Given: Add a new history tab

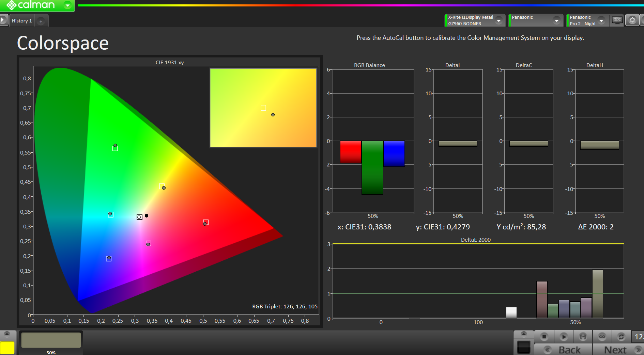Looking at the screenshot, I should point(41,21).
